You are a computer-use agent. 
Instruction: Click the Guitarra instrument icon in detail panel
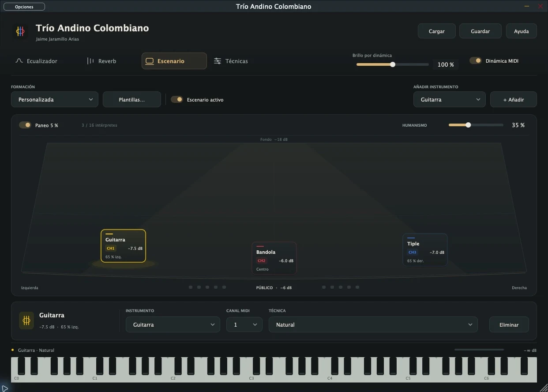tap(26, 320)
